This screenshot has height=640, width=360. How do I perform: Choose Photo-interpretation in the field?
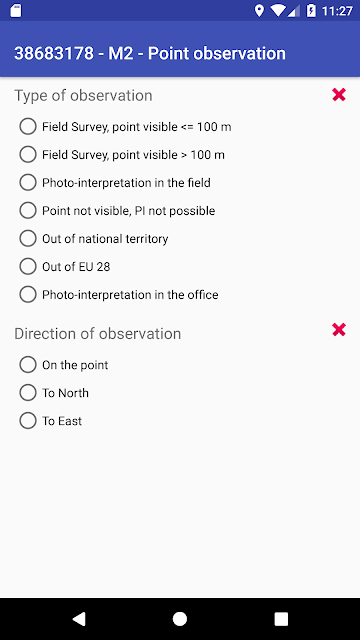[x=115, y=182]
